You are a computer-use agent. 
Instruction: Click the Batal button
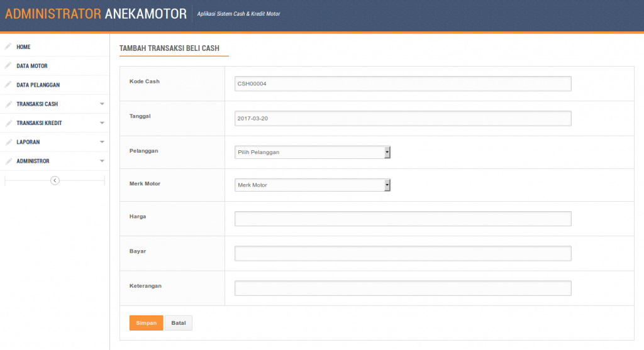(178, 323)
